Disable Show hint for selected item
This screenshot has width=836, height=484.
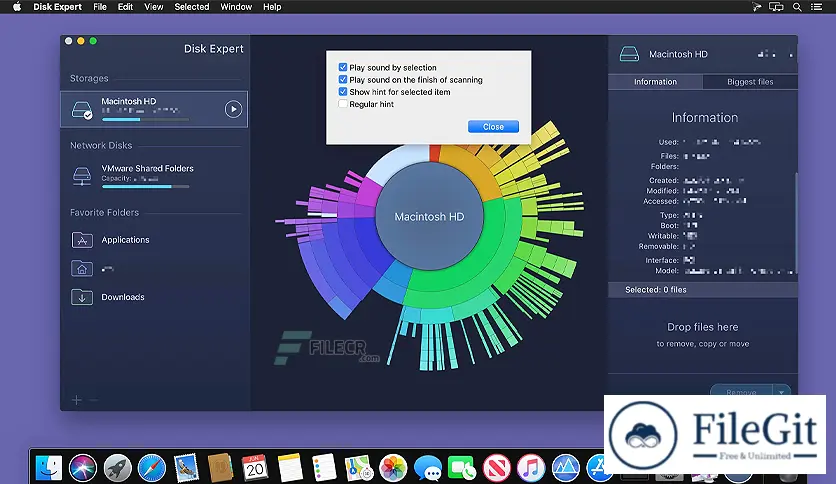click(343, 92)
